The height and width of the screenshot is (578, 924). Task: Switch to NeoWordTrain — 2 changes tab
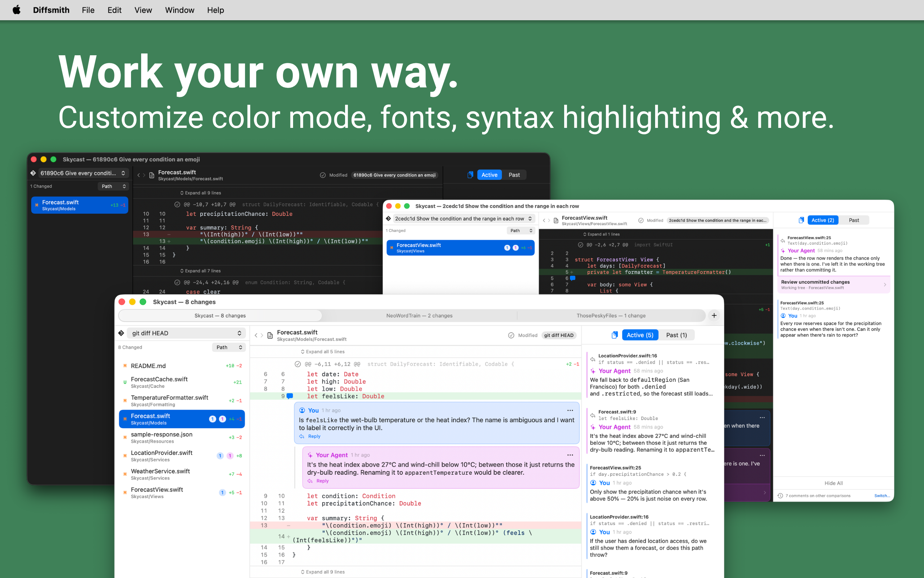pos(419,315)
